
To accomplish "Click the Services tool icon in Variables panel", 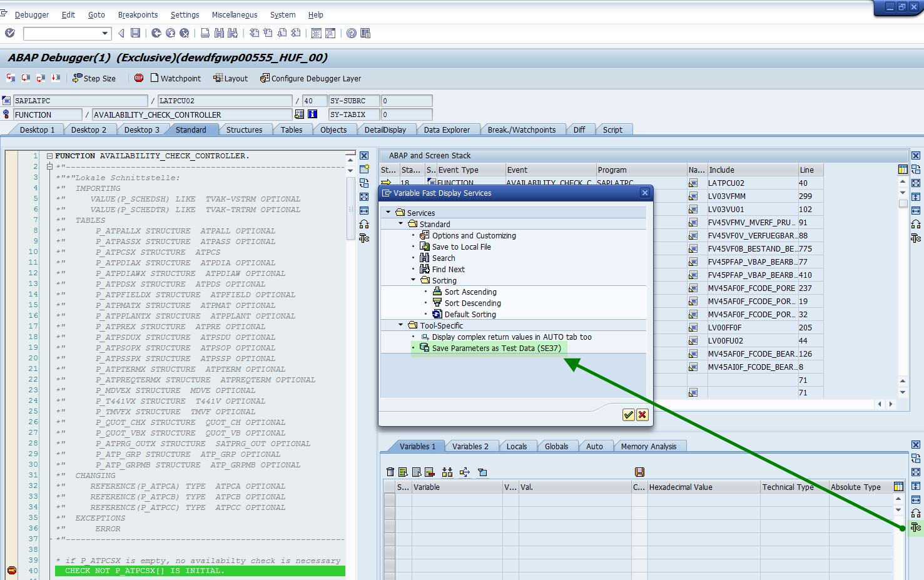I will [x=916, y=527].
